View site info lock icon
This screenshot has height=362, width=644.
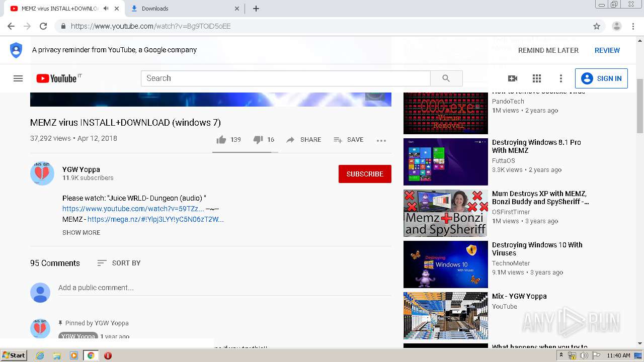coord(63,26)
